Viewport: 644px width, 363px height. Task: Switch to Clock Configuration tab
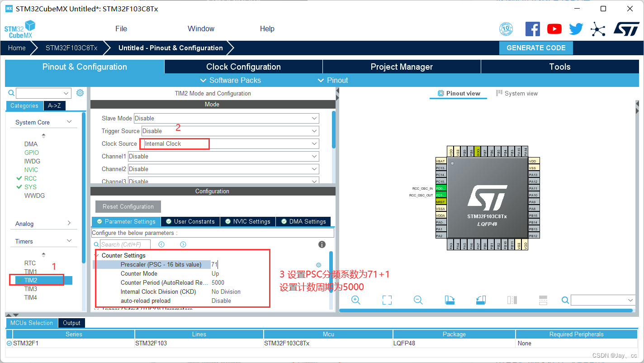click(x=244, y=67)
